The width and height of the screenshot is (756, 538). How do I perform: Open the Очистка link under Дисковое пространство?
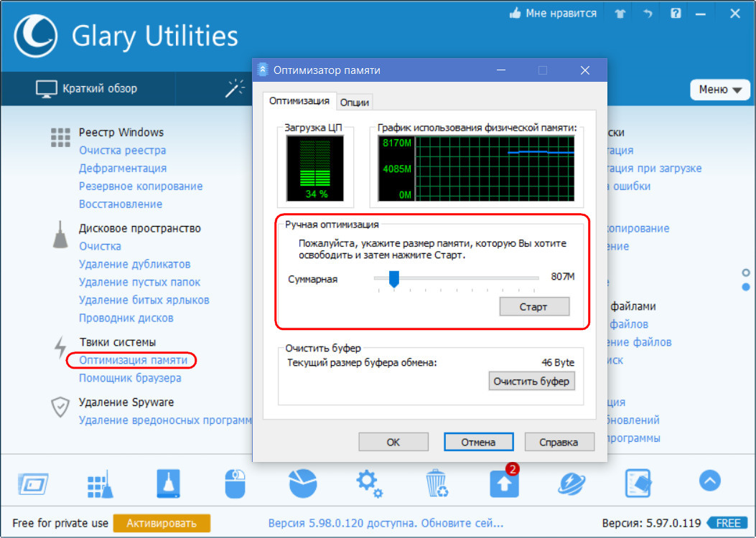pos(100,246)
